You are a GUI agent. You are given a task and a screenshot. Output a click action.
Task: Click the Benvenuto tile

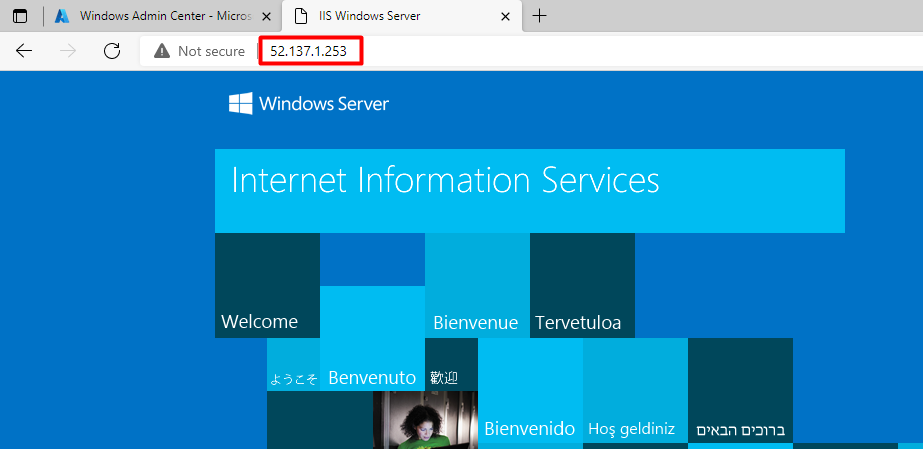coord(372,338)
